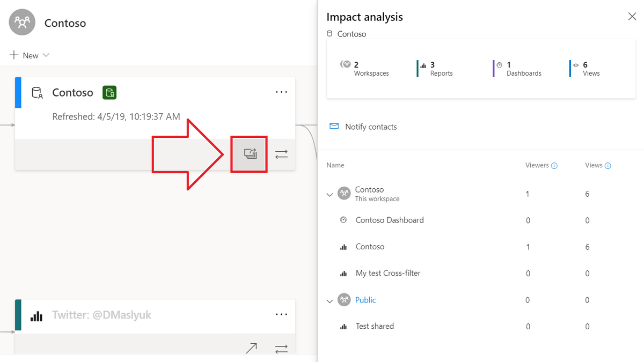This screenshot has height=362, width=644.
Task: Close the Impact analysis panel
Action: point(632,17)
